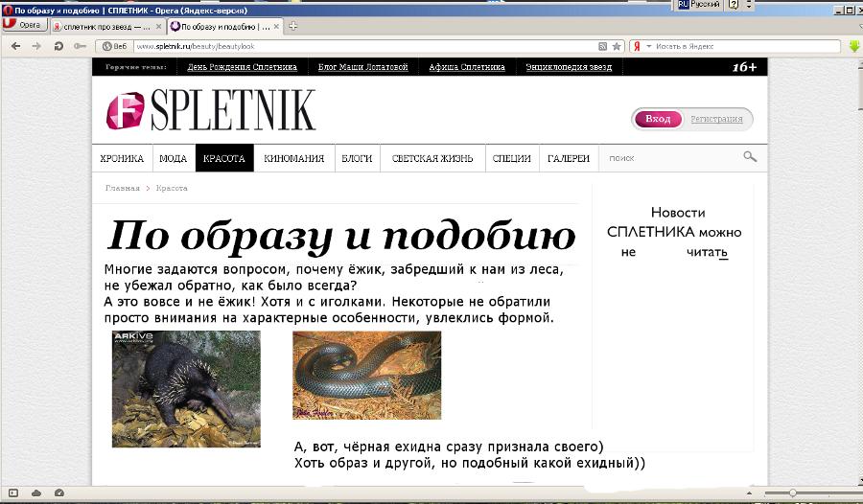The image size is (863, 504).
Task: Select the МОДА navigation item
Action: [173, 158]
